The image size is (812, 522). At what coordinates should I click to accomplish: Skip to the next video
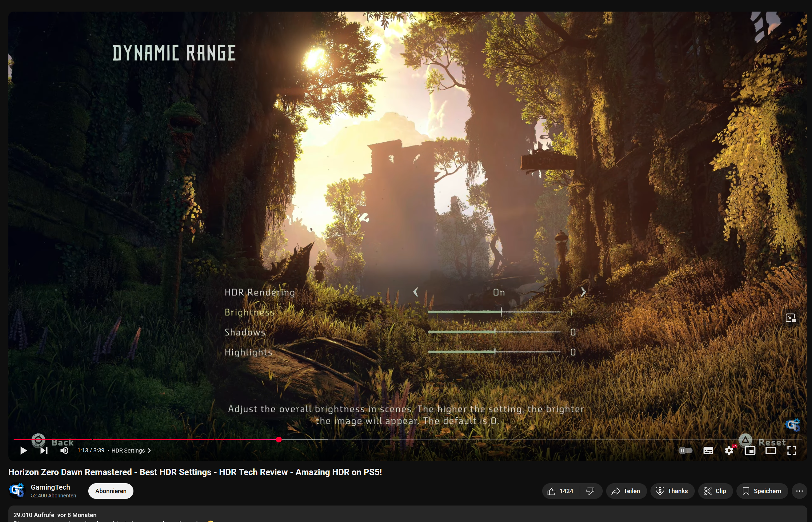pos(43,451)
